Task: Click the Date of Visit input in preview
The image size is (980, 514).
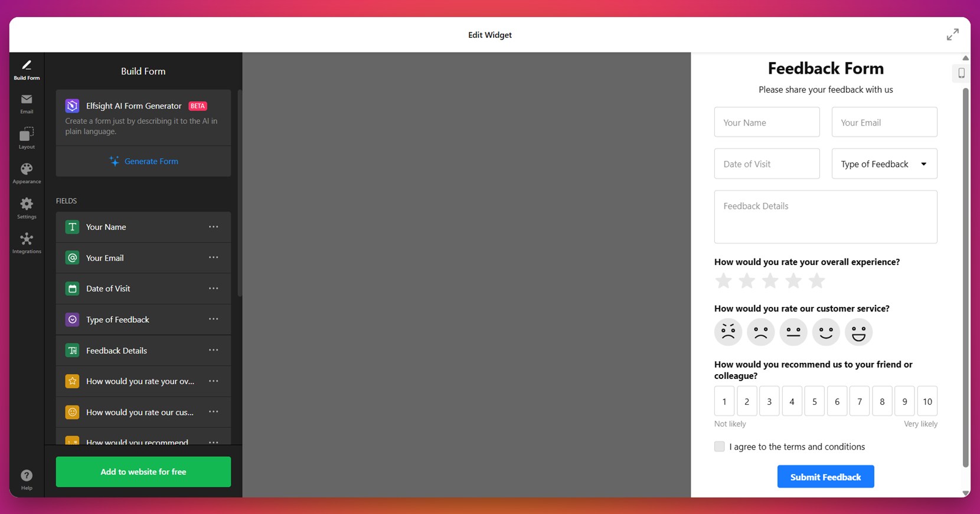Action: [767, 163]
